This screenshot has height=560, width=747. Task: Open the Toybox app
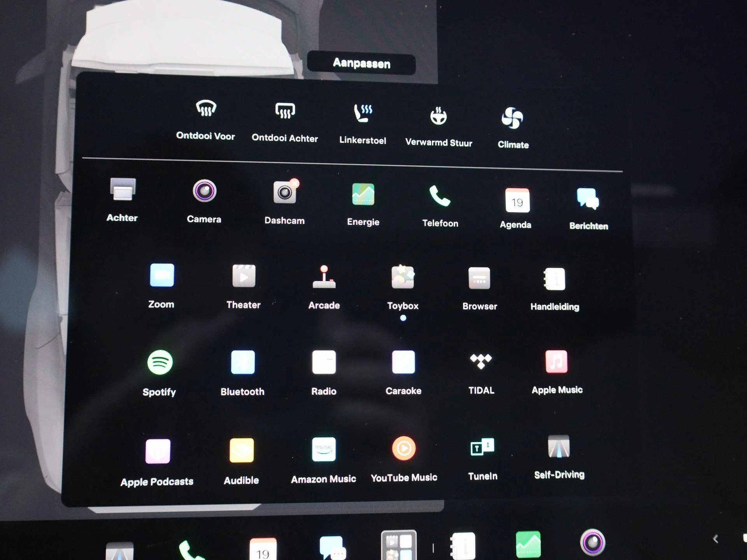click(x=403, y=288)
